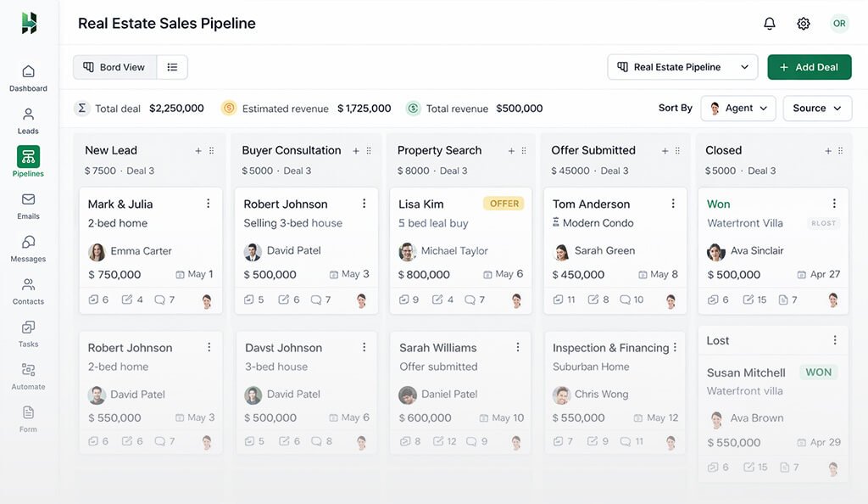Viewport: 868px width, 504px height.
Task: Select the Leads icon in sidebar
Action: pyautogui.click(x=28, y=119)
